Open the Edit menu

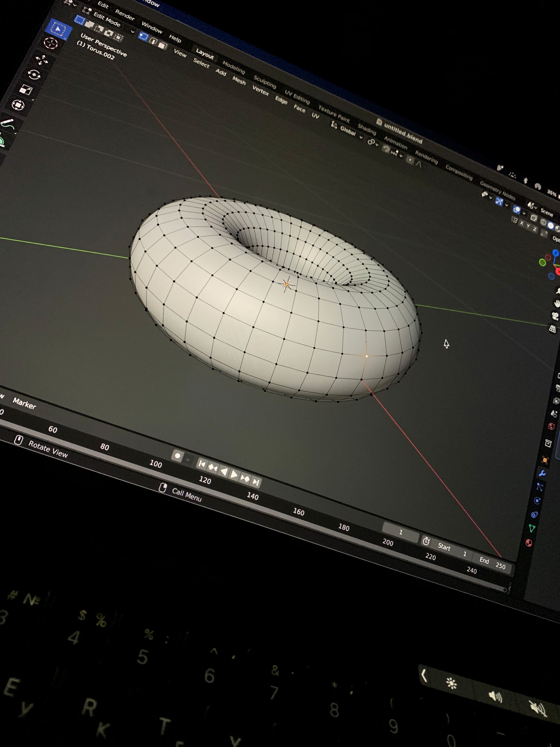pyautogui.click(x=103, y=5)
